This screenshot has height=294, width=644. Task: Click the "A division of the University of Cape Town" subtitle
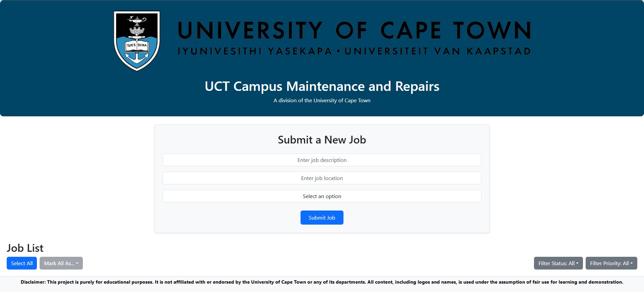pos(322,100)
